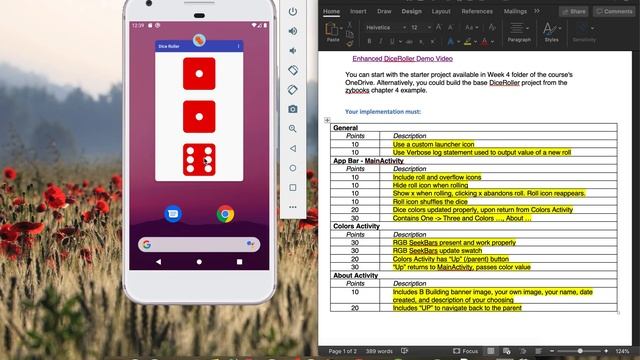640x360 pixels.
Task: Tap the Dice Roller overflow menu dots
Action: click(x=239, y=46)
